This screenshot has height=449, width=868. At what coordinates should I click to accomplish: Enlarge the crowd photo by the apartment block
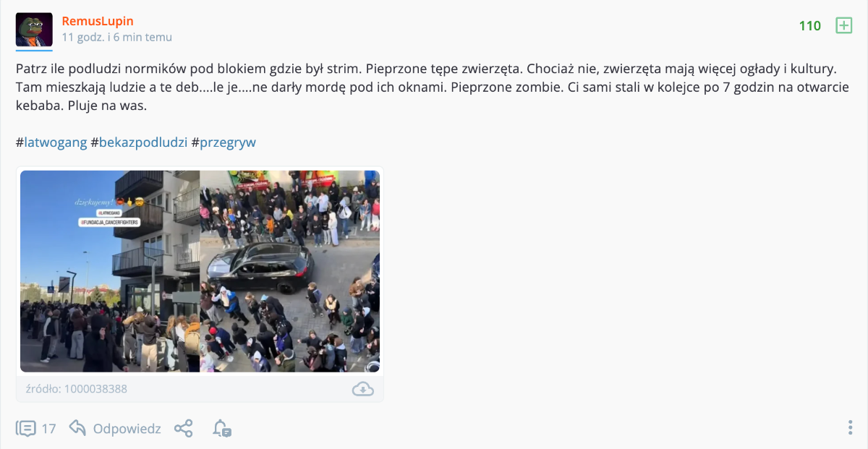coord(200,271)
